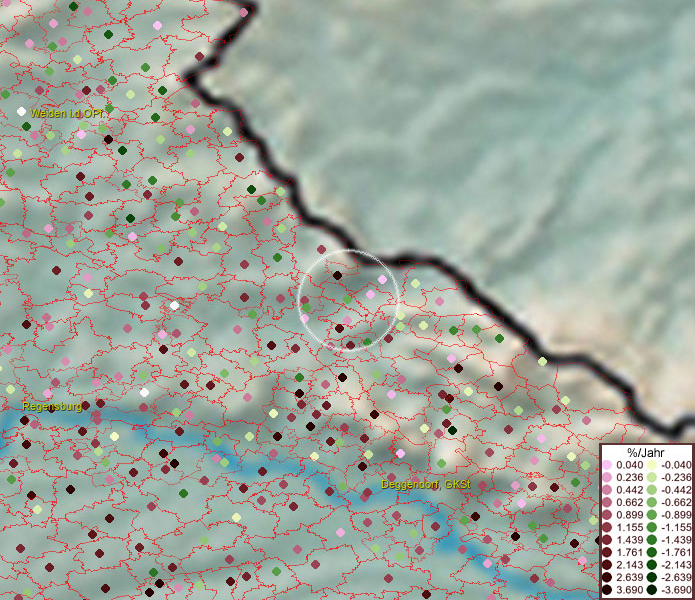Viewport: 695px width, 600px height.
Task: Click the -2.639 legend value text
Action: [x=675, y=578]
